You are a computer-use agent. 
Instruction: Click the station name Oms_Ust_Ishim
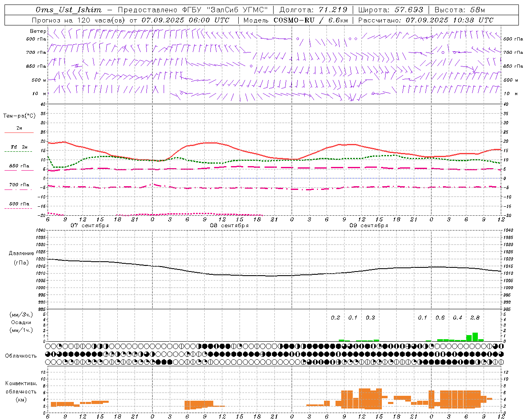point(68,10)
